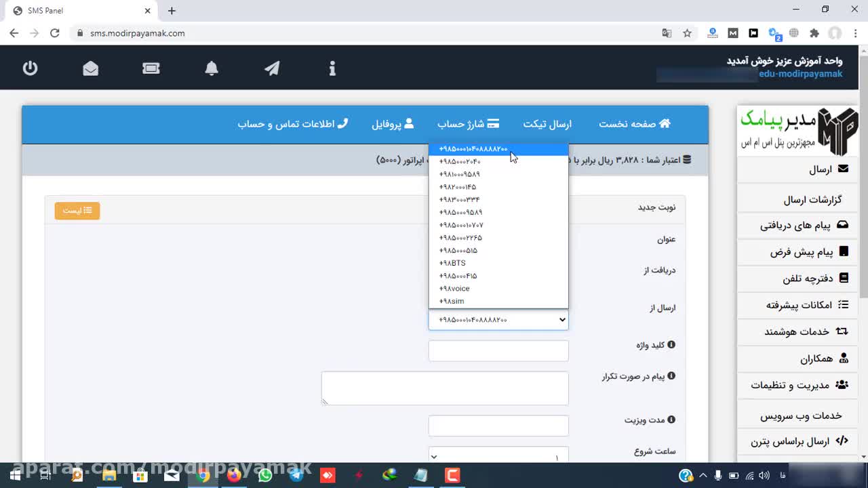Screen dimensions: 868x488
Task: Choose +98voice from the sender list
Action: pyautogui.click(x=454, y=289)
